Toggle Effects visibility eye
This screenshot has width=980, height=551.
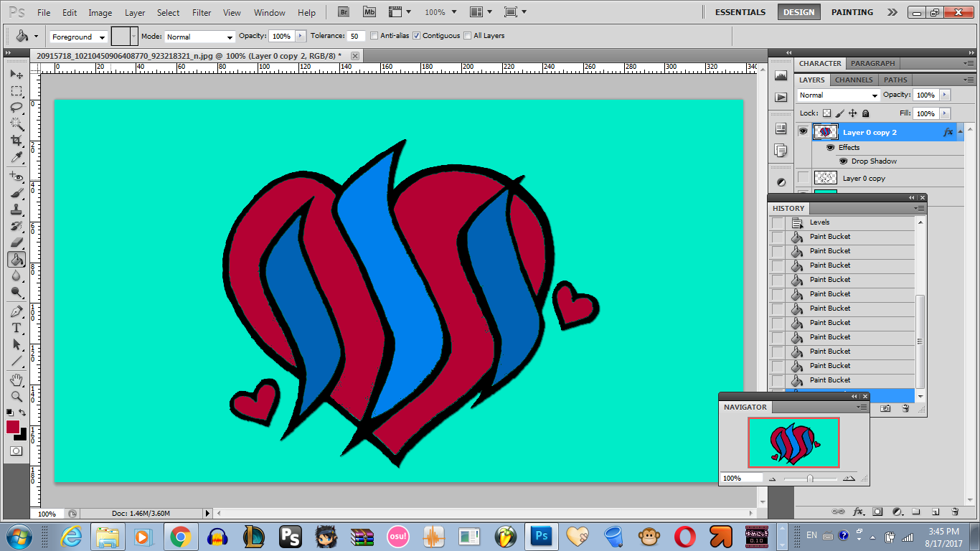coord(830,147)
